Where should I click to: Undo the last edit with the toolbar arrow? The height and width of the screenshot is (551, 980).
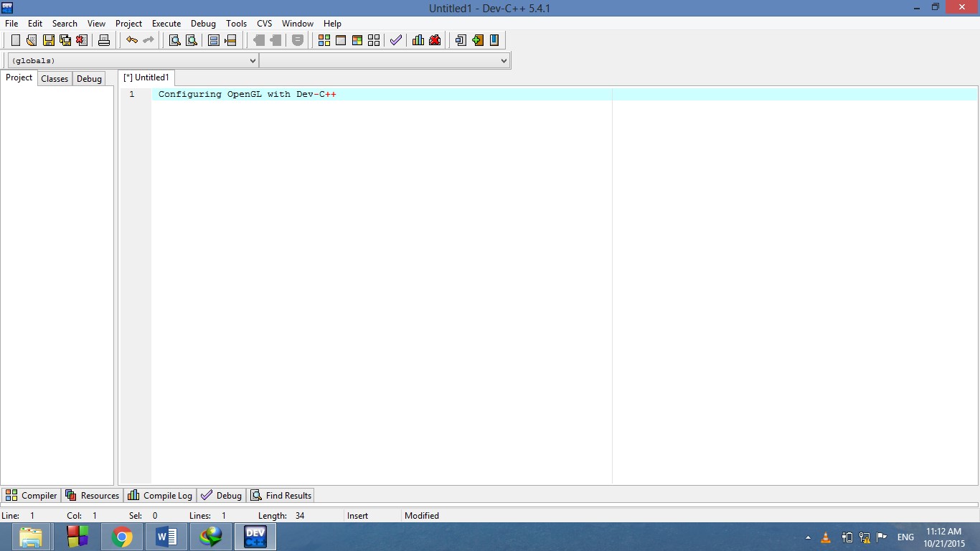coord(132,40)
